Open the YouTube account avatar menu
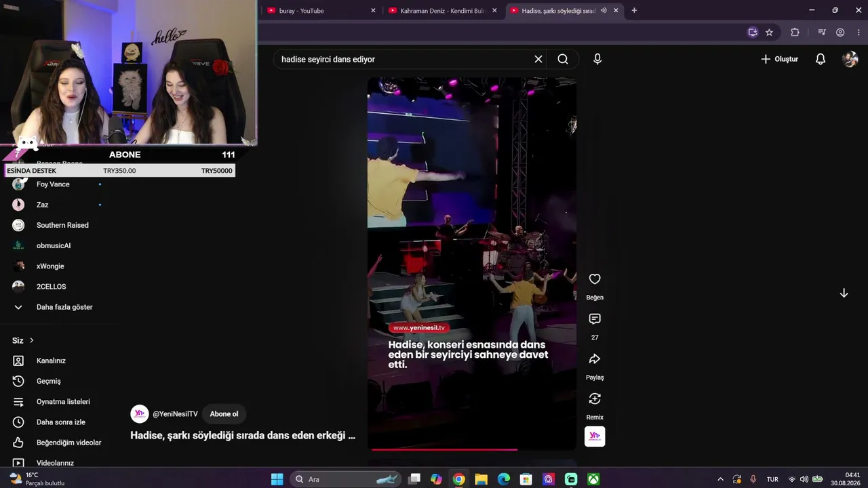The image size is (868, 488). pyautogui.click(x=850, y=59)
